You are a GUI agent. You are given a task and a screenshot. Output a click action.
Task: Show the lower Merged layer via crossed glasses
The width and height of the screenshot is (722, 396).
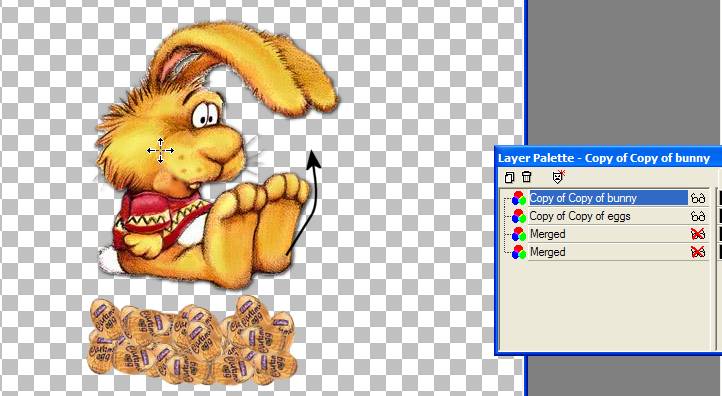[x=698, y=252]
